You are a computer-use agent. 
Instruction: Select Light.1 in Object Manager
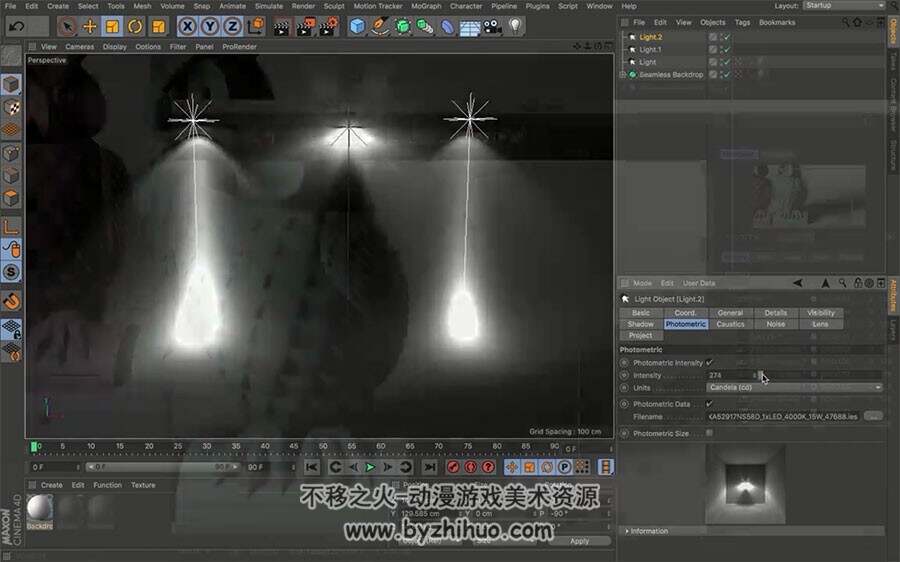click(650, 49)
